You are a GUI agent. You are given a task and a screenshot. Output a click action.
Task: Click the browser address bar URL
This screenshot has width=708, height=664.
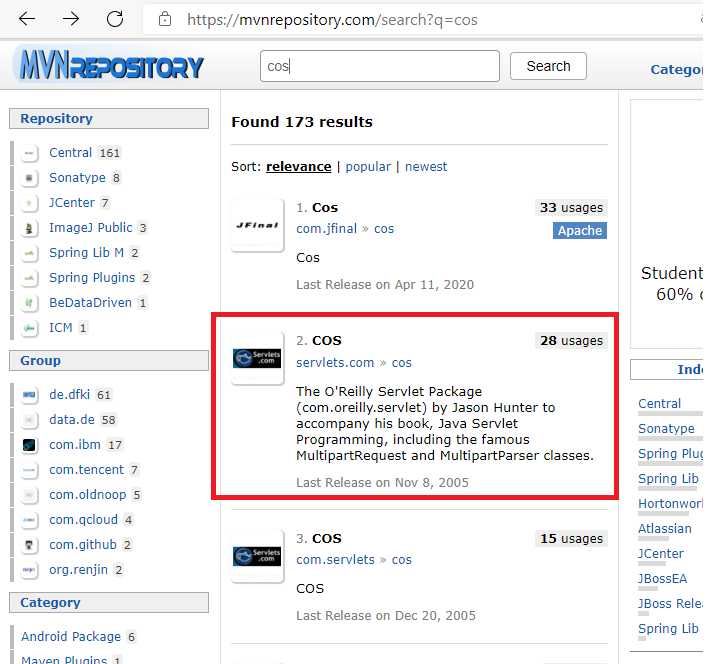coord(332,20)
